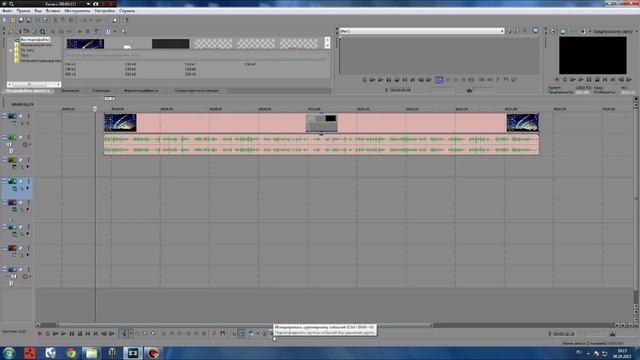Click the audio waveform event on timeline
640x360 pixels.
point(321,144)
